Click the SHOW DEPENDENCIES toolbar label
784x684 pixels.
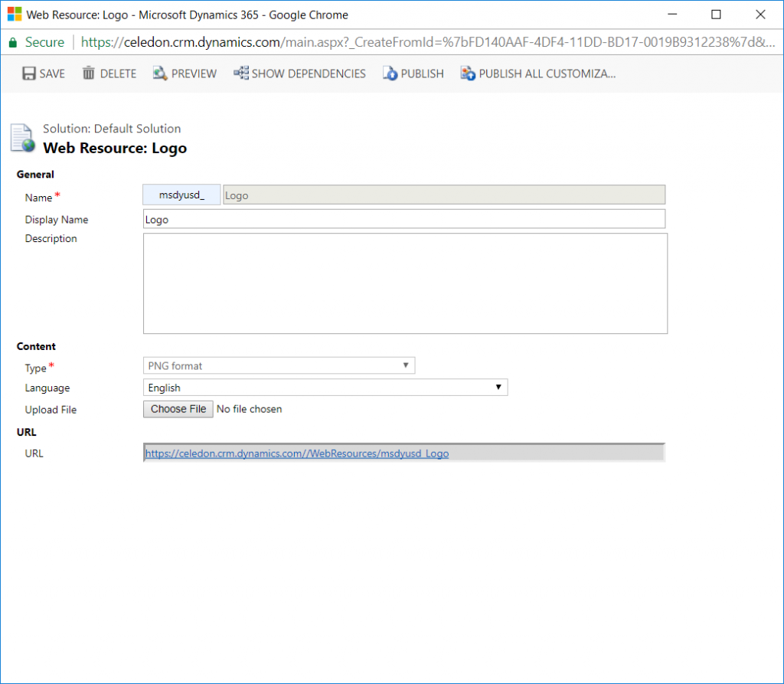[309, 74]
